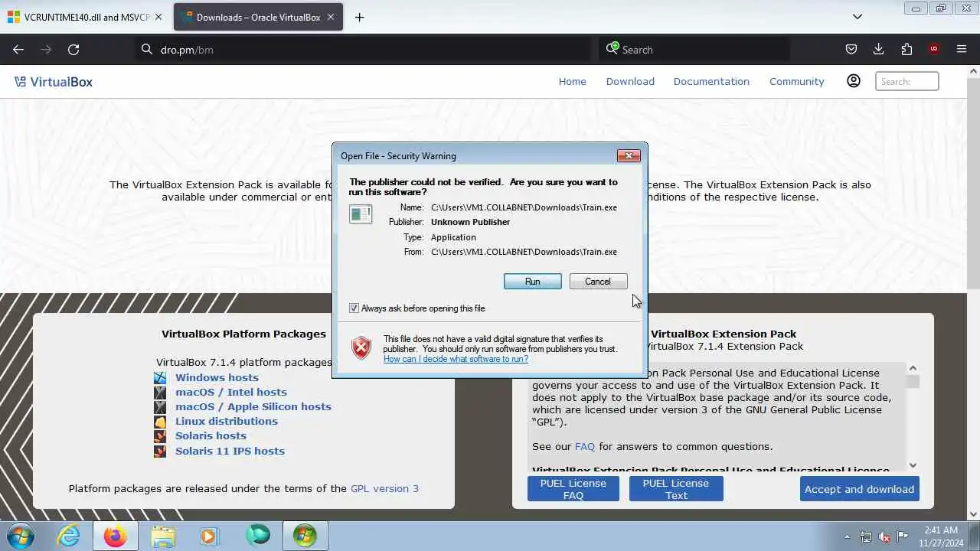Screen dimensions: 980x551
Task: Open Windows hosts download link
Action: (x=217, y=377)
